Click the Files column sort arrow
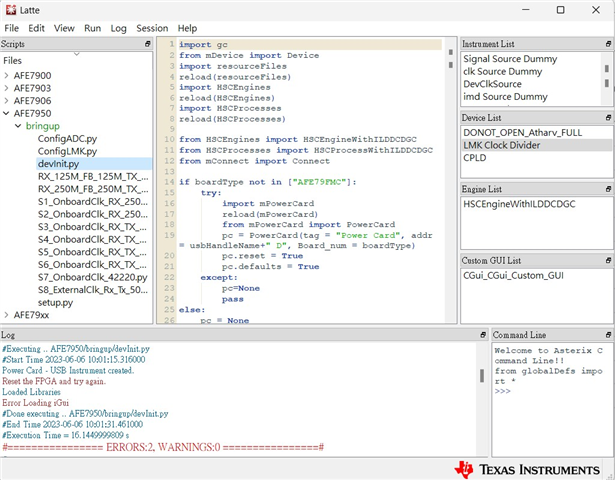615x480 pixels. click(x=77, y=54)
